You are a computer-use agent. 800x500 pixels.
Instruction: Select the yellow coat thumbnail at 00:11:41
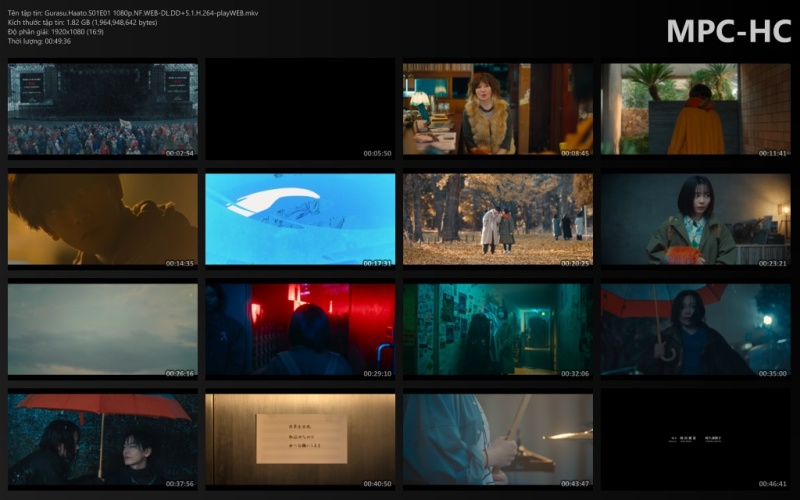tap(695, 109)
